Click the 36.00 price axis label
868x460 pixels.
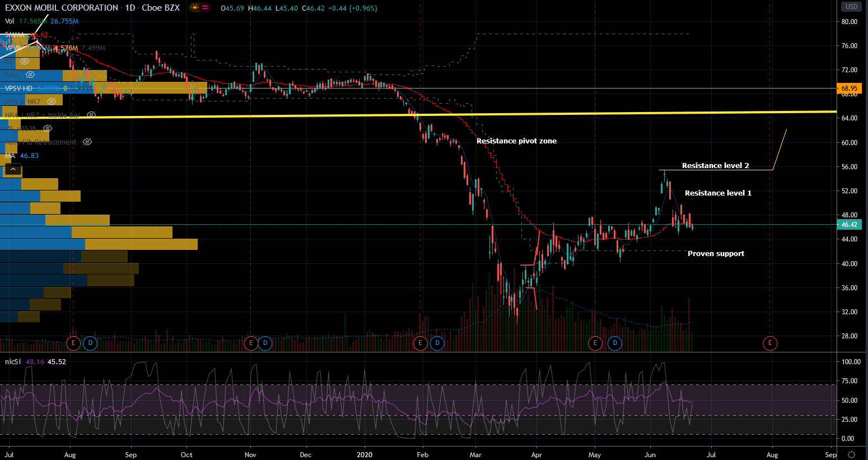coord(850,288)
